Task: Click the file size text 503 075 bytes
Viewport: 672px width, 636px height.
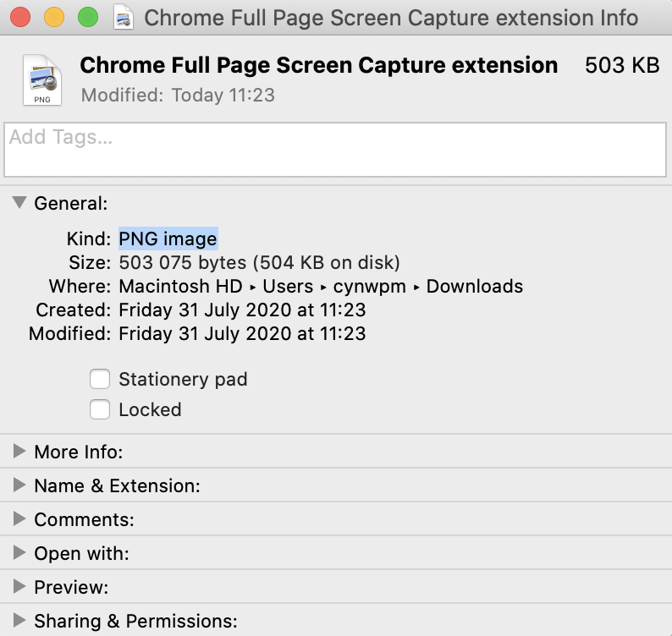Action: click(x=183, y=262)
